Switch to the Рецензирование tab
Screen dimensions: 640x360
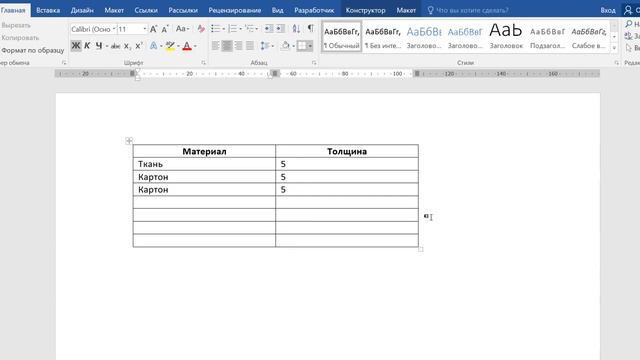pyautogui.click(x=235, y=10)
